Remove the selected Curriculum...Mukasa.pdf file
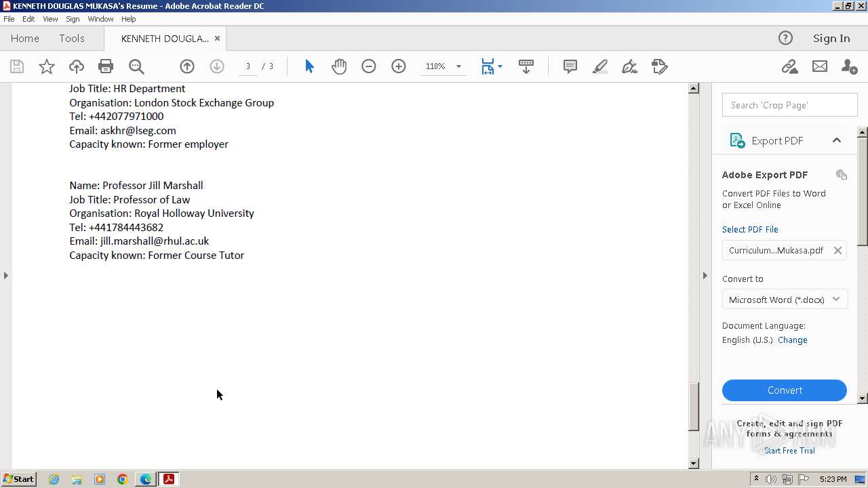This screenshot has width=868, height=488. (837, 250)
